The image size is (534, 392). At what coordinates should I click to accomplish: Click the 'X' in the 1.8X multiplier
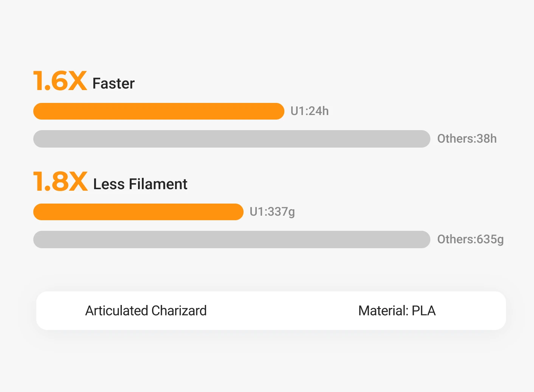[79, 182]
